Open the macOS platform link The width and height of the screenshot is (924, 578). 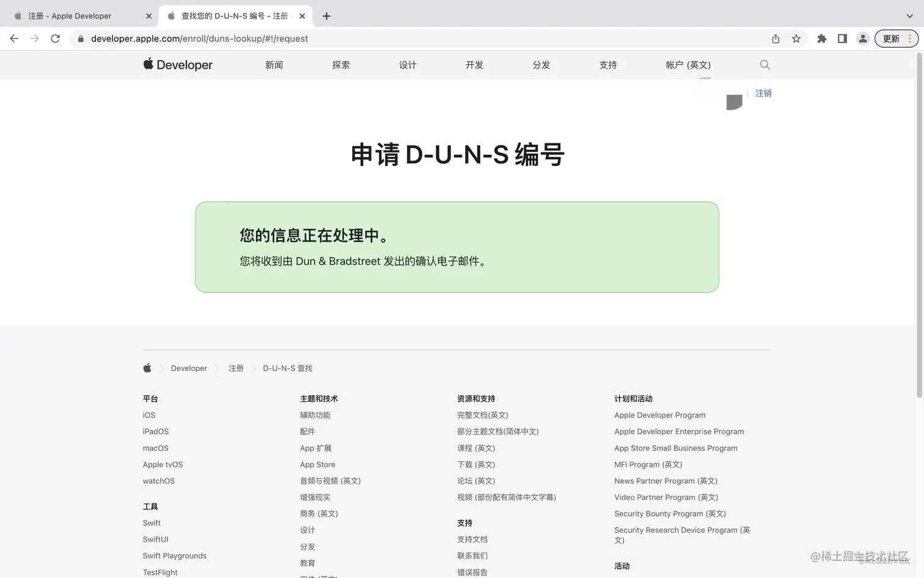click(x=156, y=448)
